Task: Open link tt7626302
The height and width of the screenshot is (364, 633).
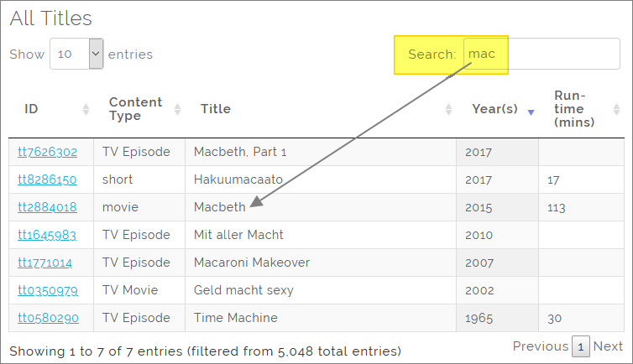Action: pyautogui.click(x=47, y=152)
